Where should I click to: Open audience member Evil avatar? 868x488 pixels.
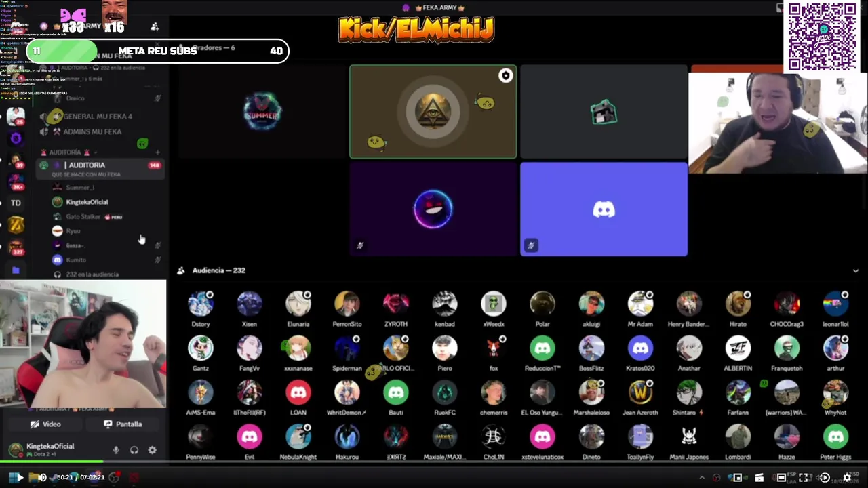tap(250, 437)
